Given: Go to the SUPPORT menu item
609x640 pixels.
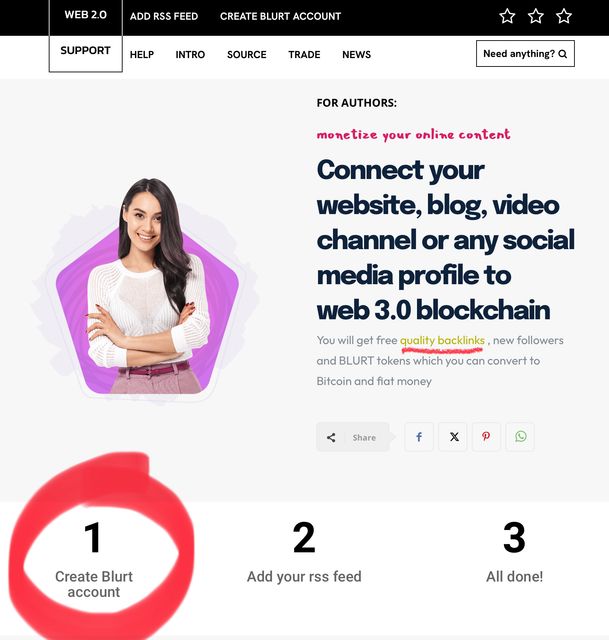Looking at the screenshot, I should click(x=85, y=51).
